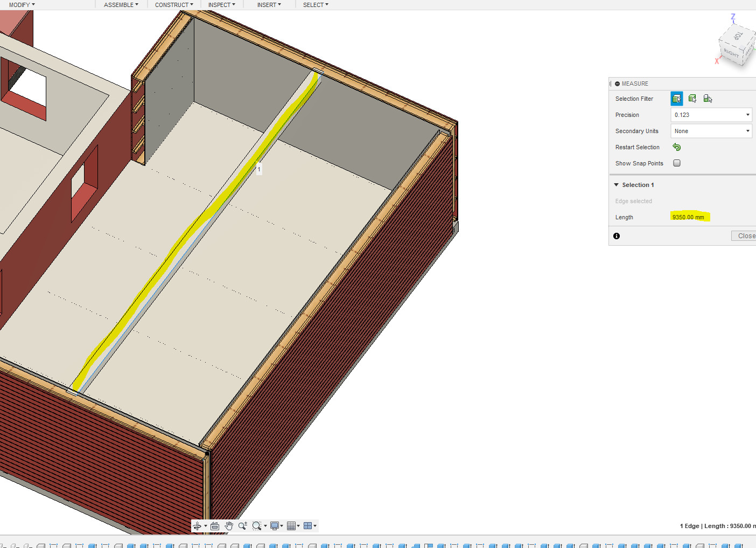The image size is (756, 548).
Task: Select the Orbit tool in navigation bar
Action: pos(197,526)
